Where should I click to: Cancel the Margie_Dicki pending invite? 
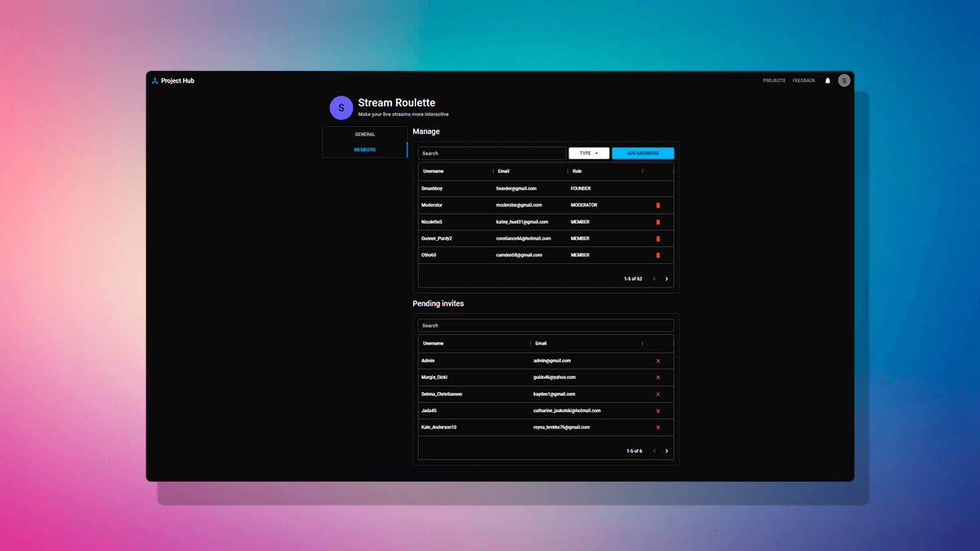(657, 377)
